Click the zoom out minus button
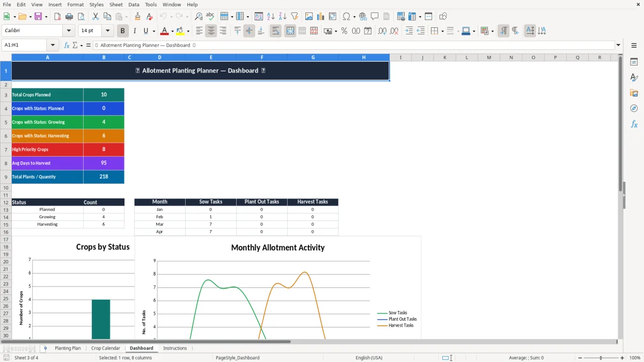Screen dimensions: 644x362 tap(580, 358)
